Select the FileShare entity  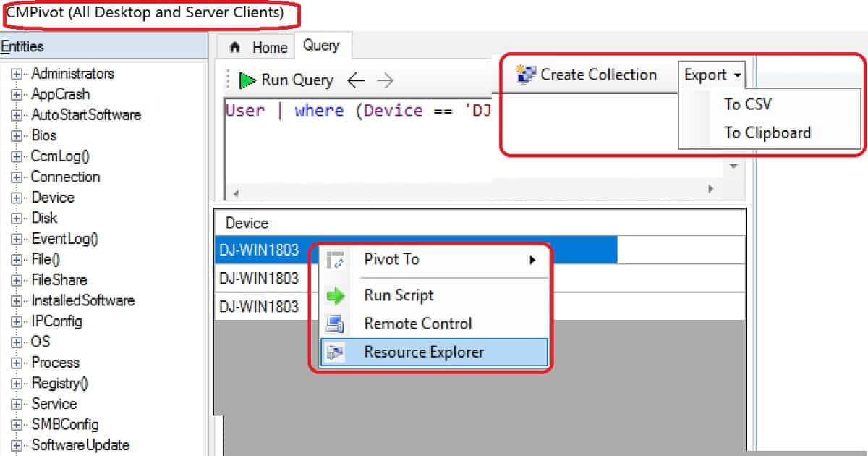coord(59,280)
